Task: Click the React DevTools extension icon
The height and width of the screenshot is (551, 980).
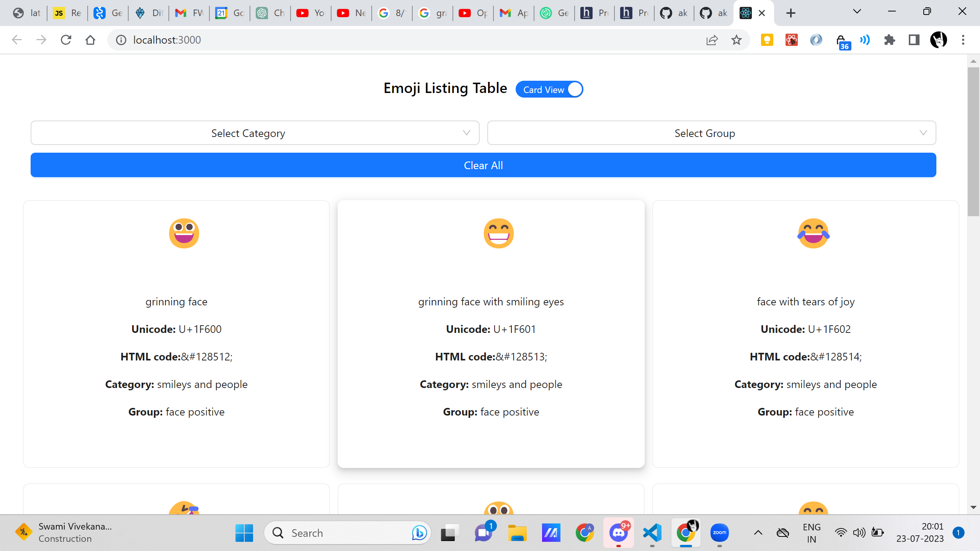Action: [791, 40]
